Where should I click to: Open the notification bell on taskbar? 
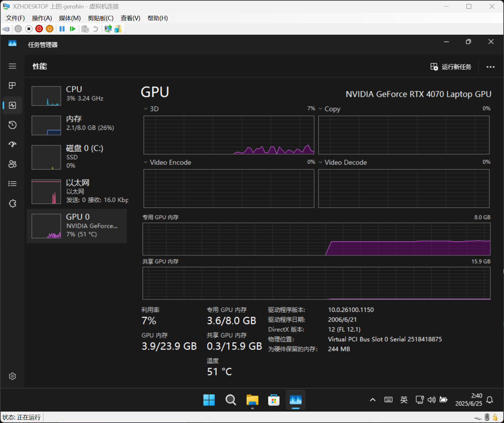(x=490, y=400)
